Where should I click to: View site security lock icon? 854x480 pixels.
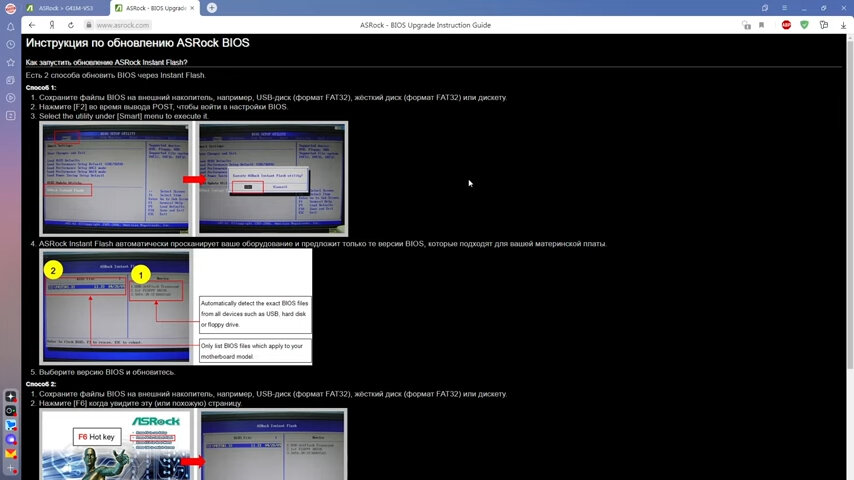tap(89, 25)
